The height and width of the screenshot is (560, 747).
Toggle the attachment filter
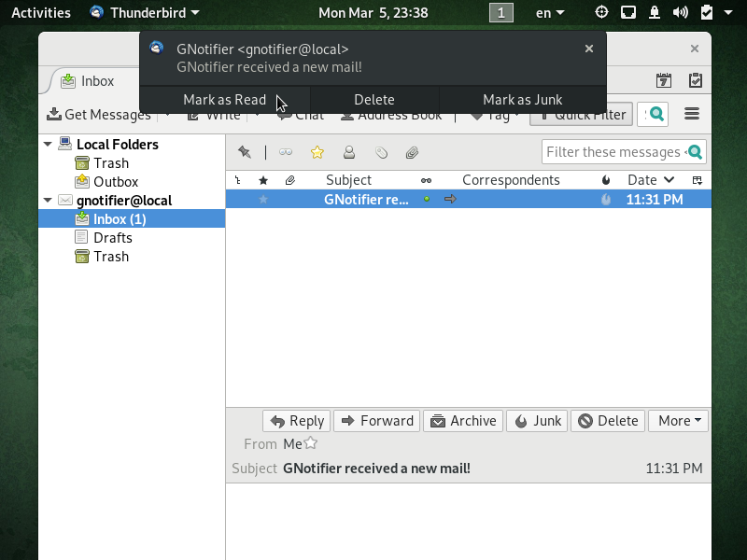[x=412, y=152]
